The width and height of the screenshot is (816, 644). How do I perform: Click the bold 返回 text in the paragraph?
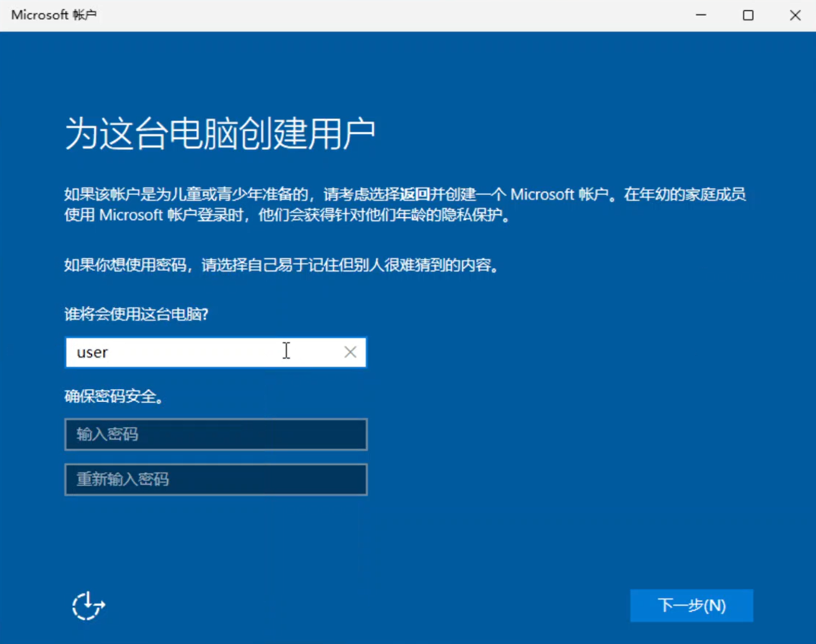click(415, 195)
